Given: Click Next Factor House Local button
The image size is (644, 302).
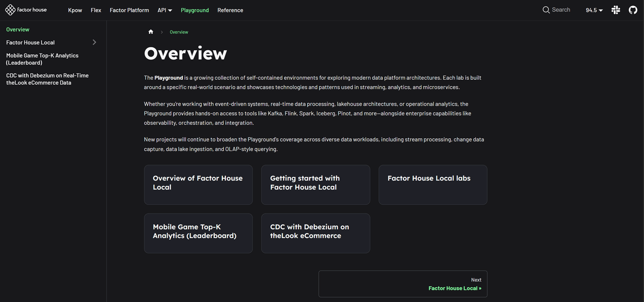Looking at the screenshot, I should (402, 284).
